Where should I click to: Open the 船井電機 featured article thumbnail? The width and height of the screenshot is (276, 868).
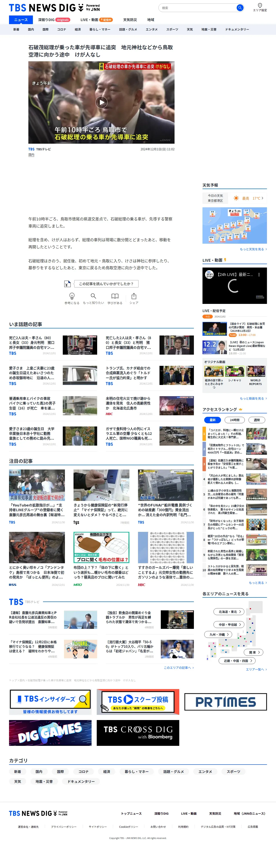pos(166,485)
